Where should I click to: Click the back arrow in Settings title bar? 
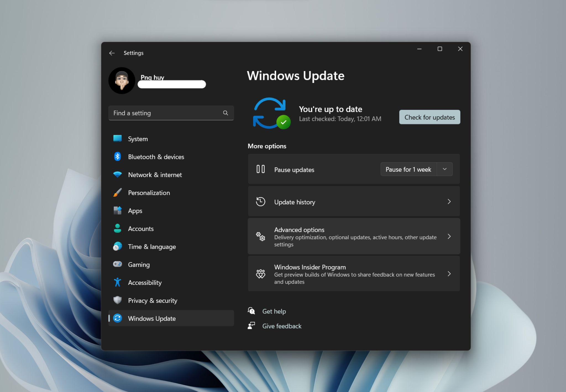[112, 53]
